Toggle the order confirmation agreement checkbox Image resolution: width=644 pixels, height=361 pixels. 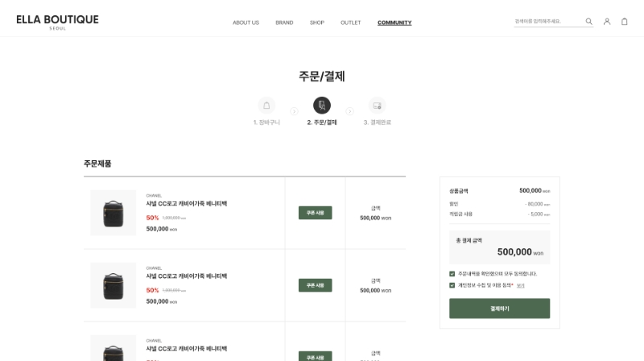point(452,274)
